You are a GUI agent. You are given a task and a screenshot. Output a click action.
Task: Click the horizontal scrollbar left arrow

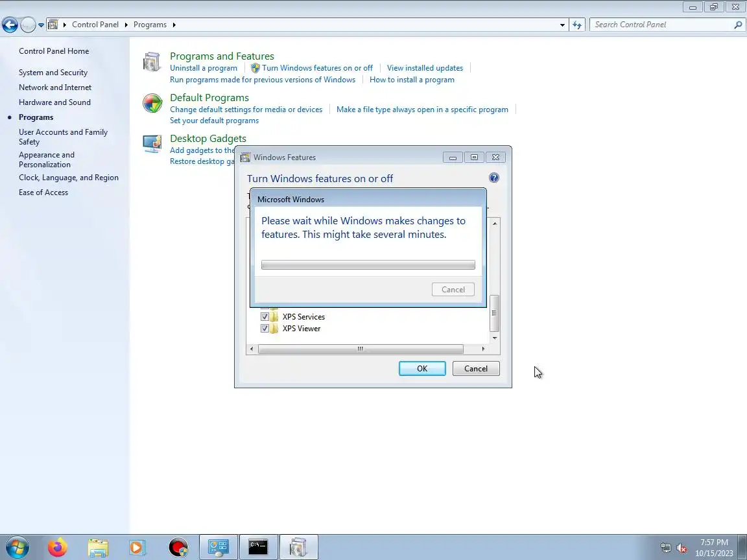pos(252,349)
